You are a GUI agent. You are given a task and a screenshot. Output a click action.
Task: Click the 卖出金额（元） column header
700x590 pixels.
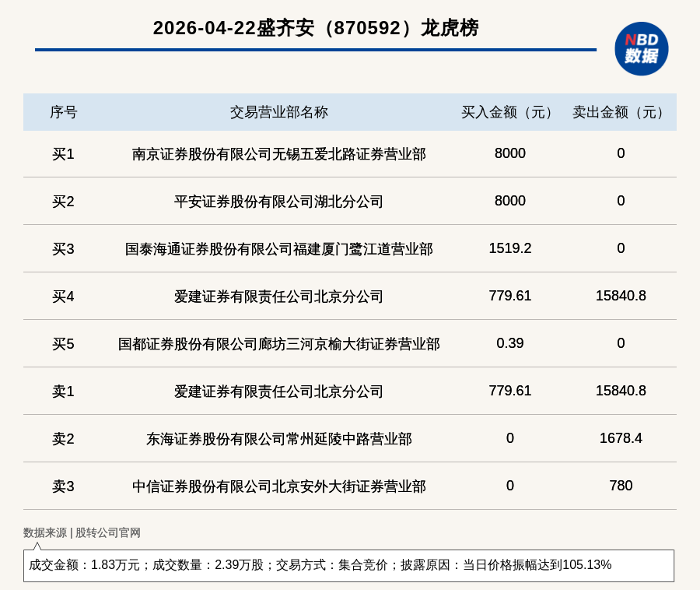(621, 112)
